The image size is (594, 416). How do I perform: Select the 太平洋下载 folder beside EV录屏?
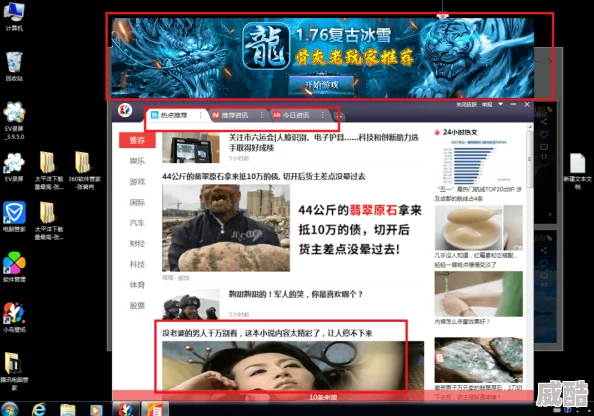pyautogui.click(x=49, y=170)
